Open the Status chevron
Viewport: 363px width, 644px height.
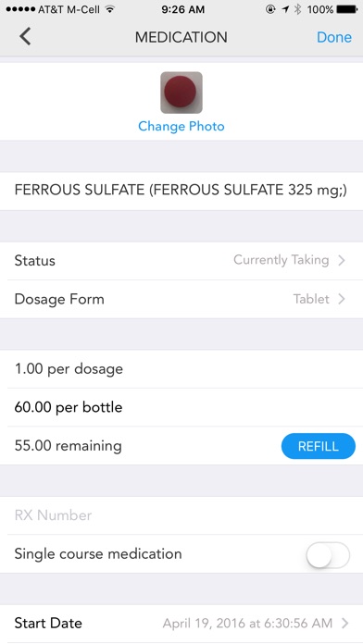(x=341, y=260)
